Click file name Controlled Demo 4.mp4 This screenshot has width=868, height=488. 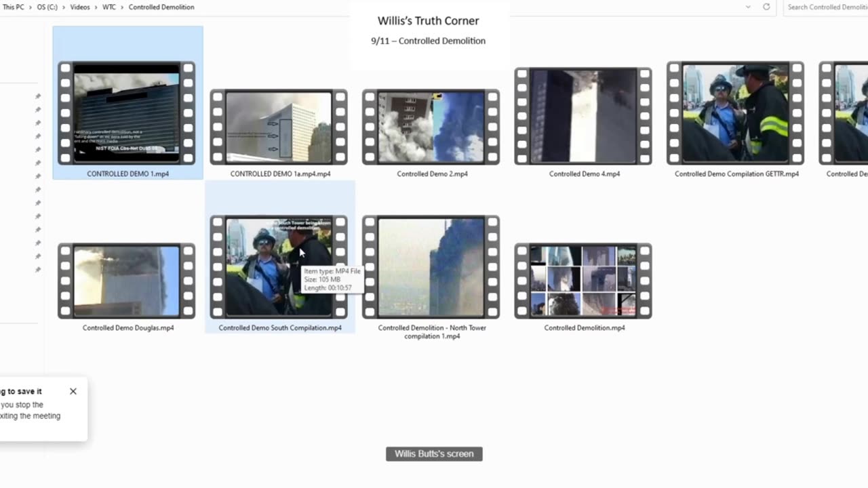[585, 174]
